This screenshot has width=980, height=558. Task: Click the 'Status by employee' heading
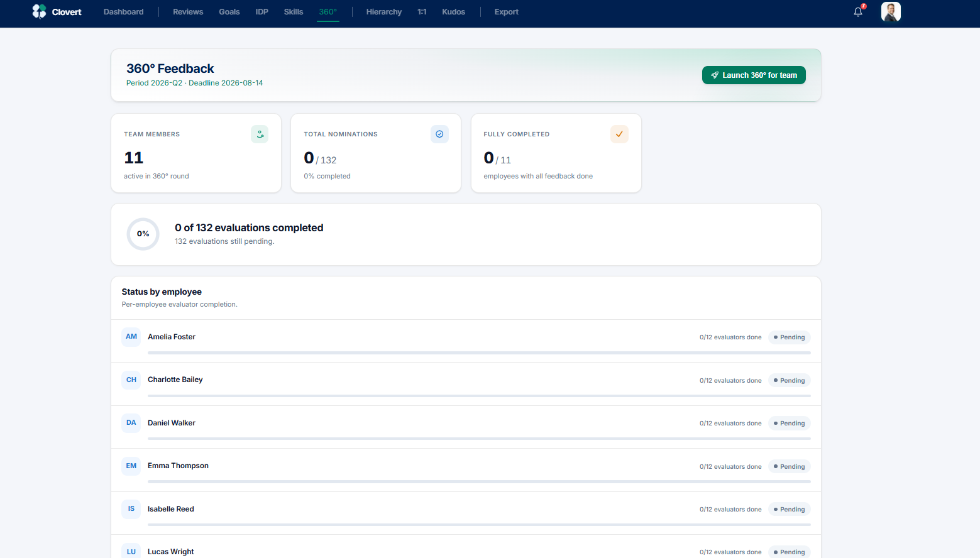coord(162,292)
